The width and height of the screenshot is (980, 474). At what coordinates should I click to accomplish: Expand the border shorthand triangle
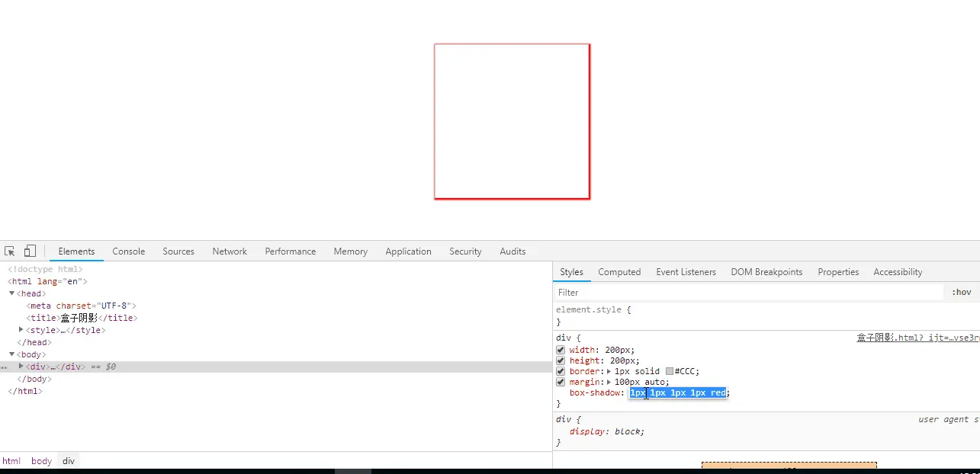tap(609, 371)
